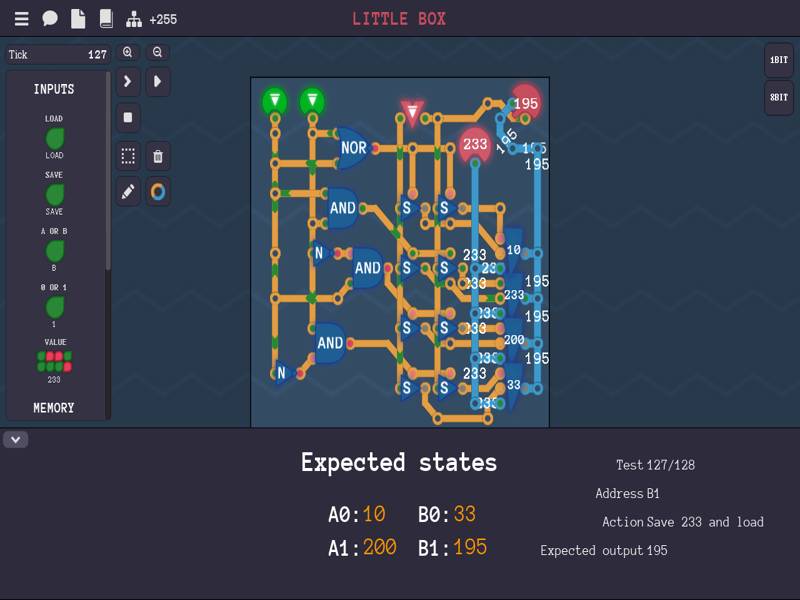Image resolution: width=800 pixels, height=600 pixels.
Task: Select the pencil edit tool
Action: (x=128, y=191)
